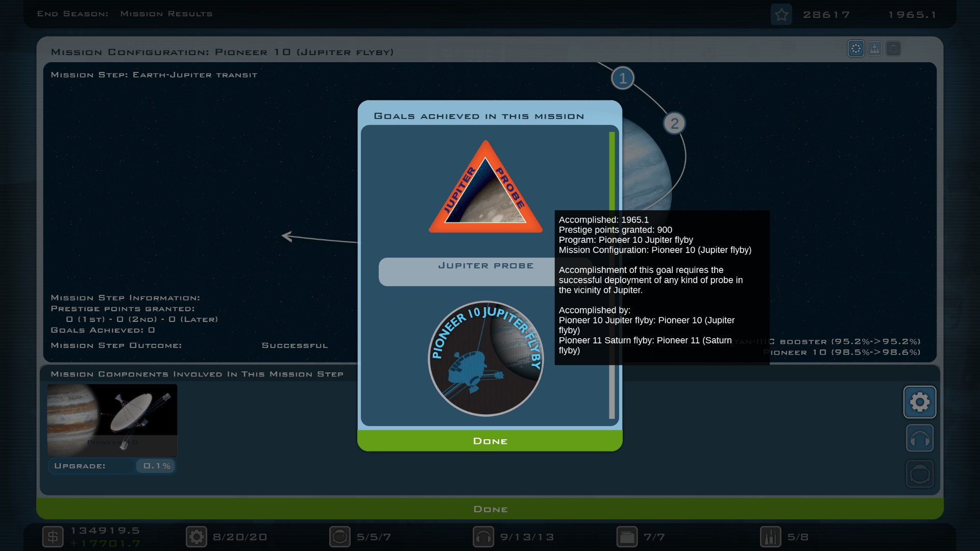The width and height of the screenshot is (980, 551).
Task: Open the Pioneer 10 component thumbnail
Action: point(112,420)
